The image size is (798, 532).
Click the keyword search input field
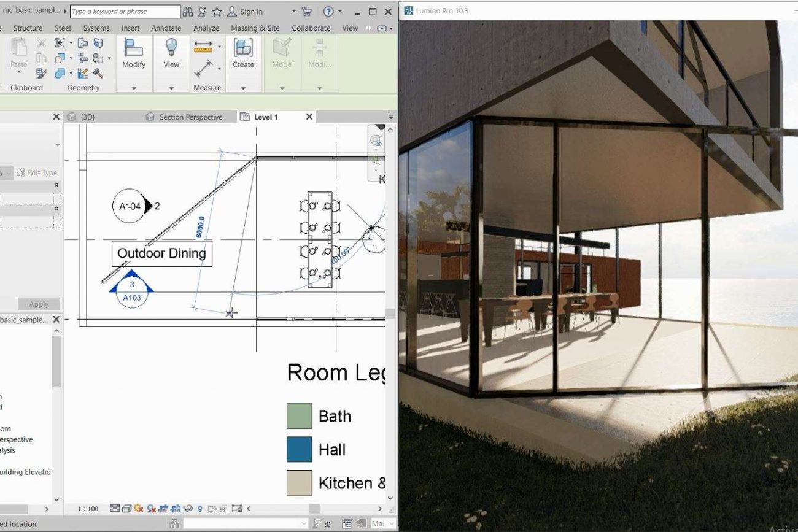coord(125,12)
